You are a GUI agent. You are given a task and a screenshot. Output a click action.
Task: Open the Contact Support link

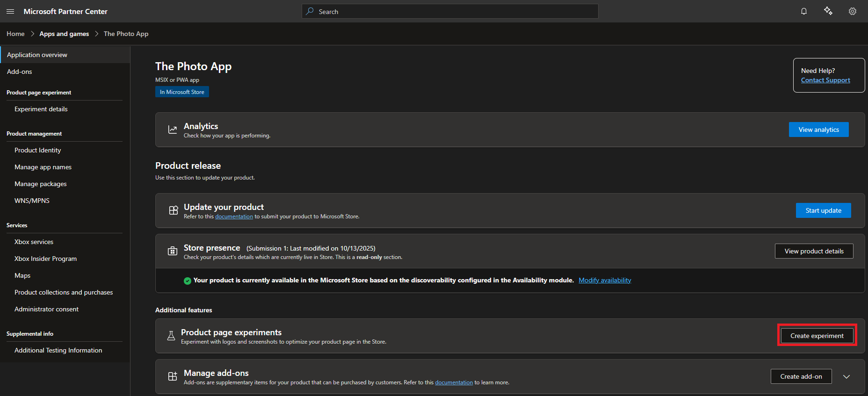coord(825,80)
